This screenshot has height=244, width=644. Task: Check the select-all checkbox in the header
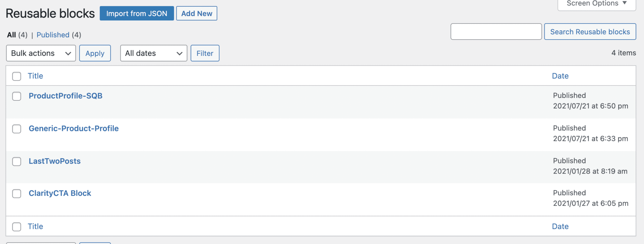point(17,76)
